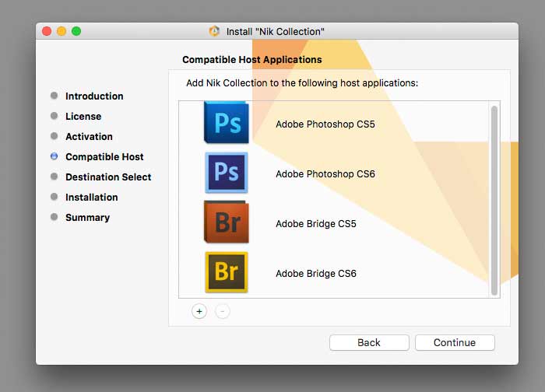
Task: Click the Summary step in sidebar
Action: pos(87,218)
